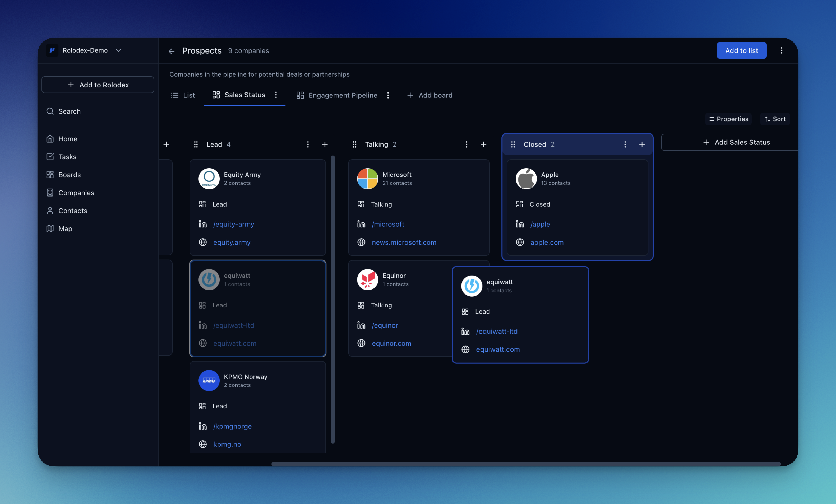
Task: Click plus icon in Closed column header
Action: [641, 144]
